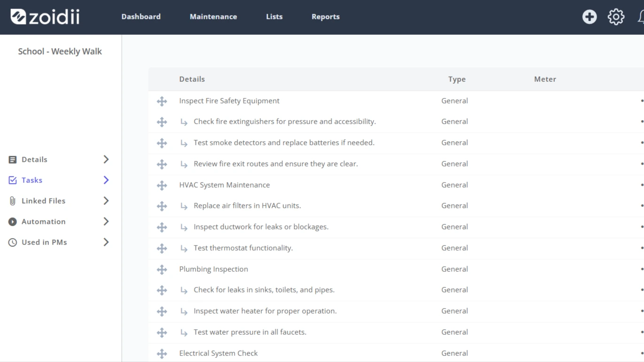This screenshot has height=362, width=644.
Task: Click the zoidii logo
Action: (x=45, y=17)
